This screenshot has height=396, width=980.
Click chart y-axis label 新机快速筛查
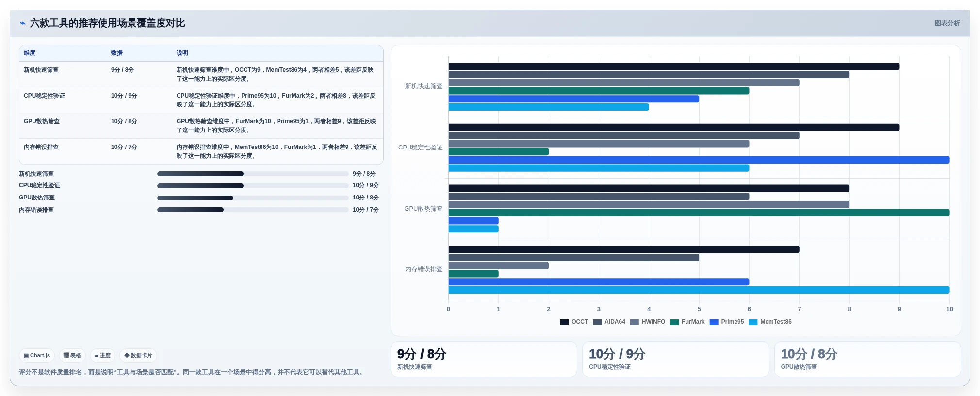pyautogui.click(x=424, y=86)
